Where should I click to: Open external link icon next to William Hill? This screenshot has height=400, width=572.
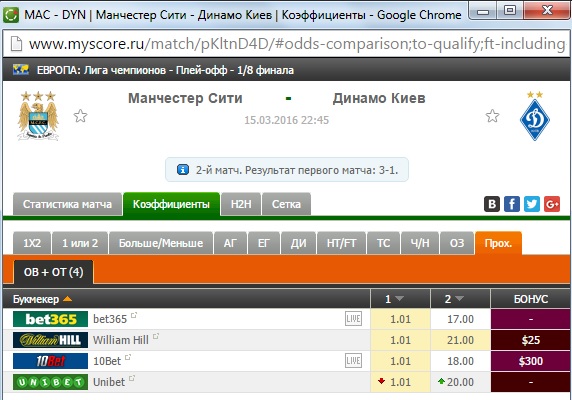pyautogui.click(x=156, y=336)
